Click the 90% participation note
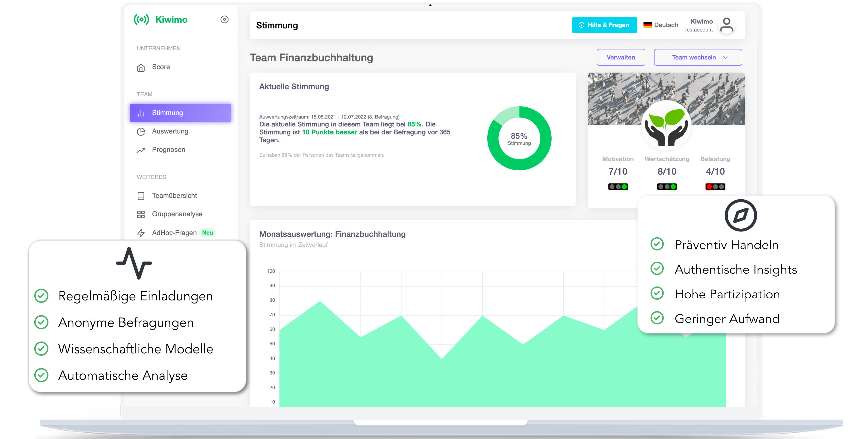This screenshot has width=868, height=439. [x=321, y=155]
